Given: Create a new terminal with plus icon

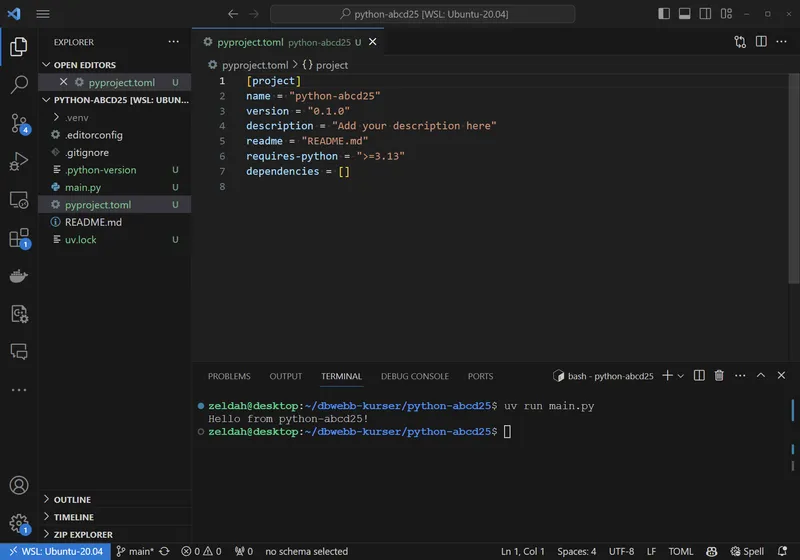Looking at the screenshot, I should [x=667, y=375].
